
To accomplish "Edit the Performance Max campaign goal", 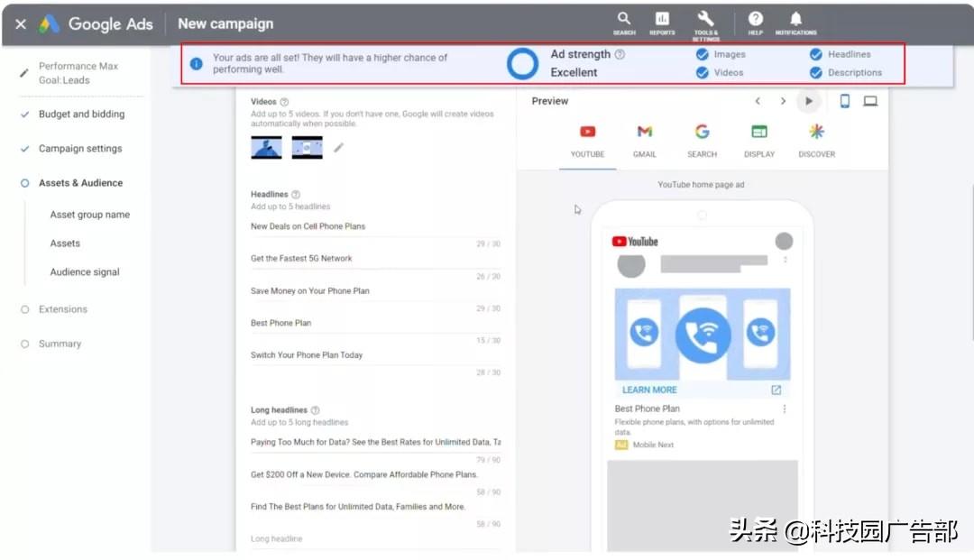I will point(23,73).
